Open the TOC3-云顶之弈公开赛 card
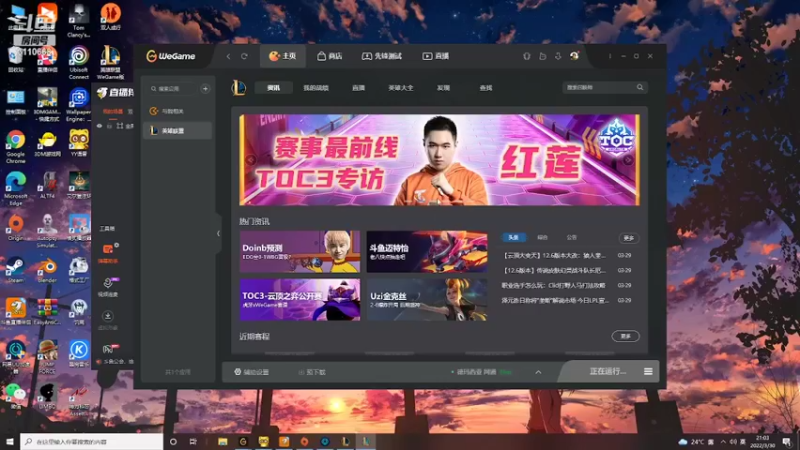 click(300, 299)
